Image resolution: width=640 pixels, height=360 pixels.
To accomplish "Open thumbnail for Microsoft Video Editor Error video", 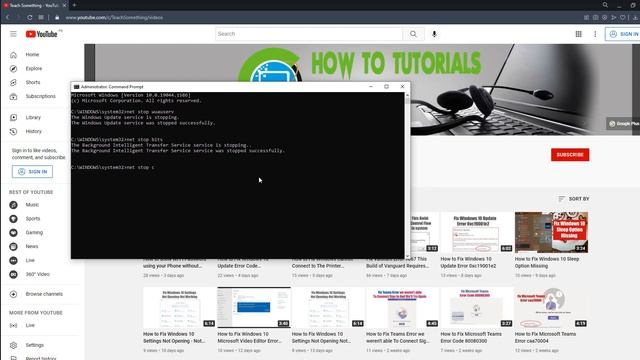I will pos(254,307).
